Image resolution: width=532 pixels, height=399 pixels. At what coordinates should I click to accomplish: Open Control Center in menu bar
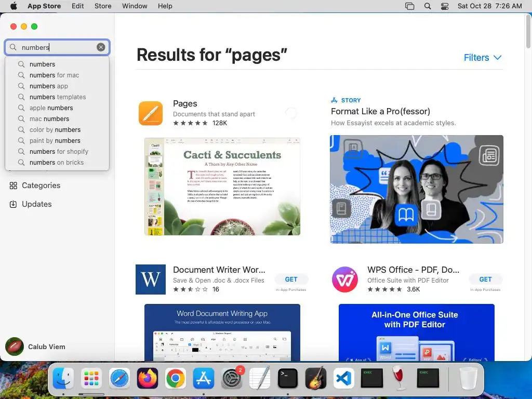pyautogui.click(x=445, y=6)
